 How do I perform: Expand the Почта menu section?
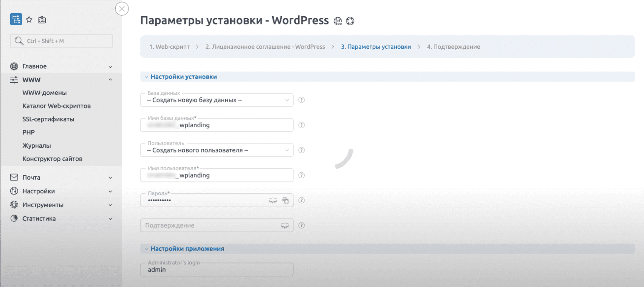coord(110,178)
